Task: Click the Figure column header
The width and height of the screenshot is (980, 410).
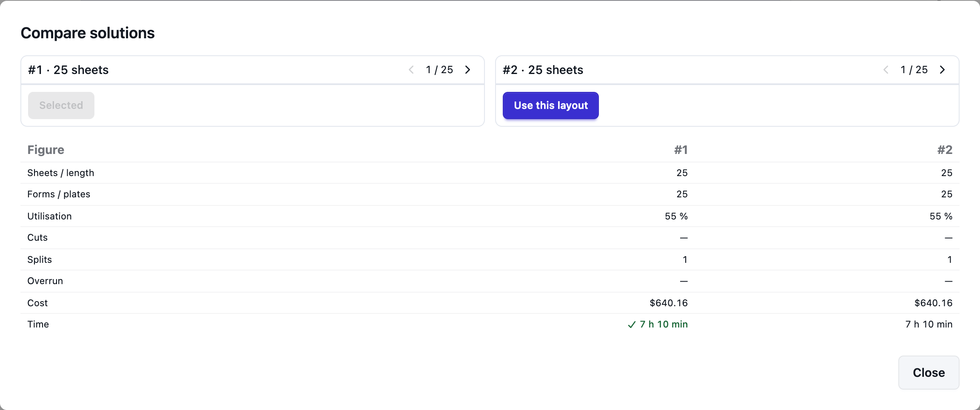Action: pos(46,150)
